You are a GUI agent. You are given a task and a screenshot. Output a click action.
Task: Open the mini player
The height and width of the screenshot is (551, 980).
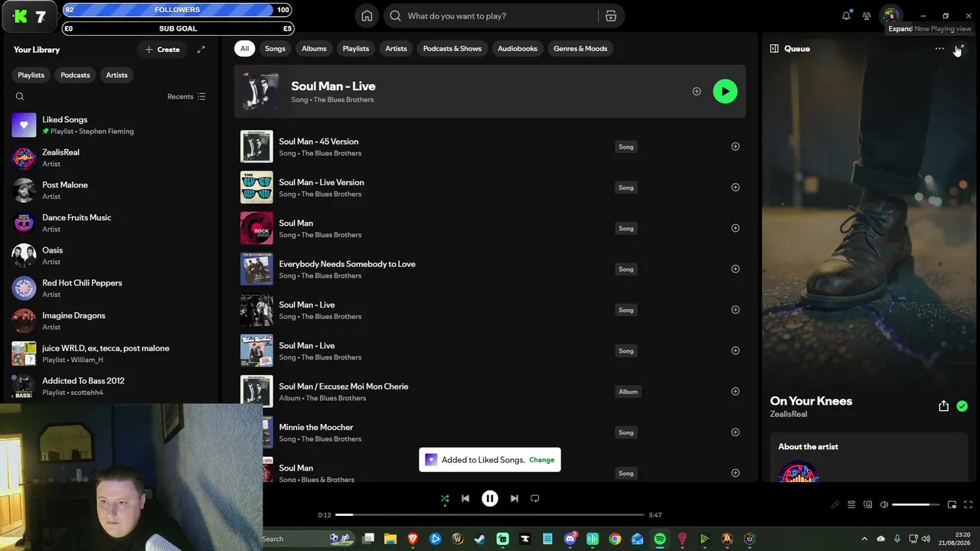(x=952, y=505)
